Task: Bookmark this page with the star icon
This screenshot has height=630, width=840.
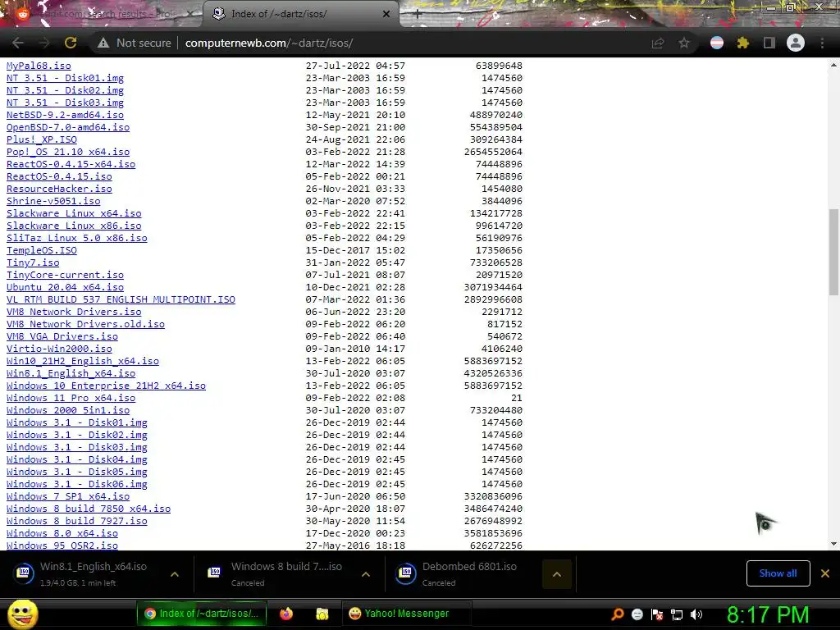Action: tap(684, 43)
